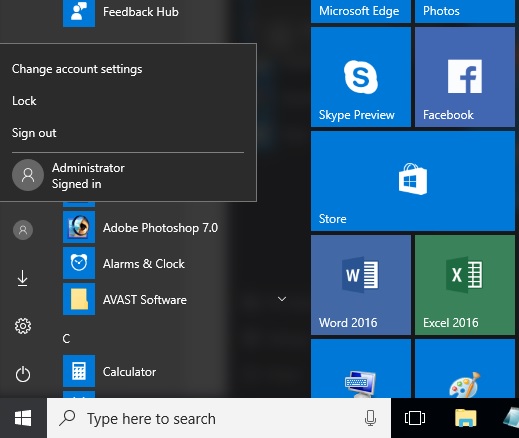
Task: Click the Power icon in sidebar
Action: pos(23,374)
